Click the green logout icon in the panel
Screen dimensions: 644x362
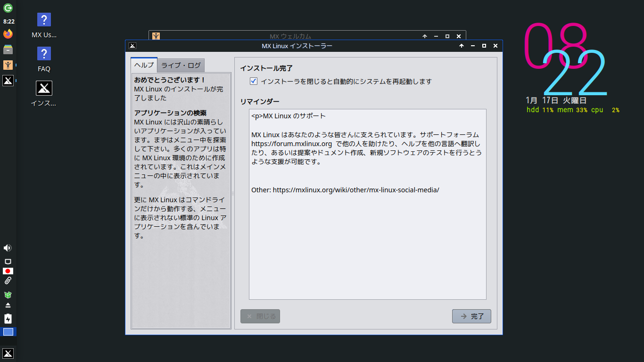[8, 8]
